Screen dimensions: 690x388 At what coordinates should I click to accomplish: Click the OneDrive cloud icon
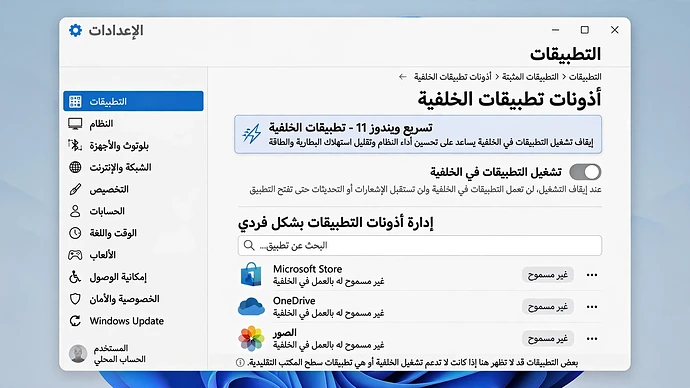pyautogui.click(x=251, y=307)
